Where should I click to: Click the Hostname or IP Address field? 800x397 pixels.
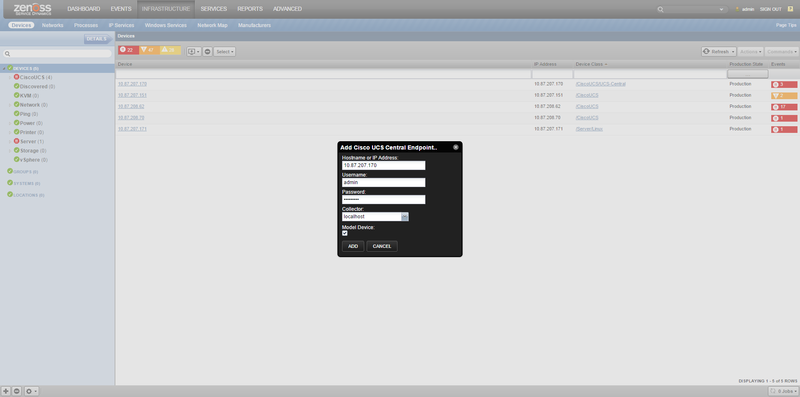click(384, 165)
